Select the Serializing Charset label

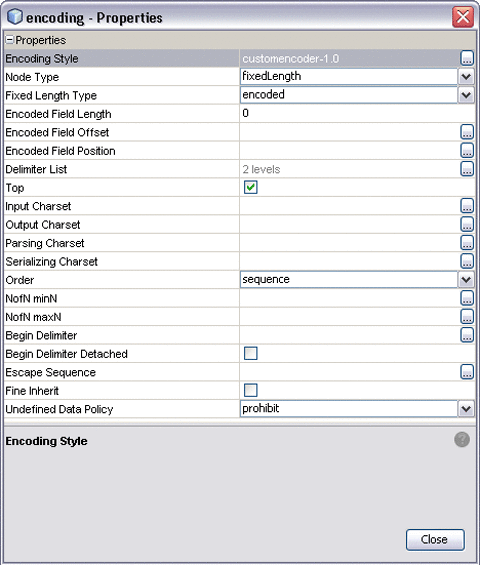point(51,262)
